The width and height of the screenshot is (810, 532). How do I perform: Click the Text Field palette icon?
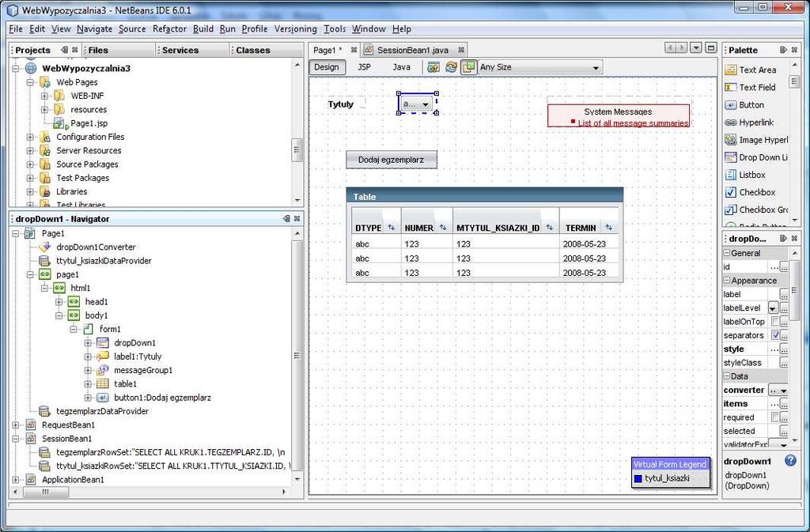(730, 87)
